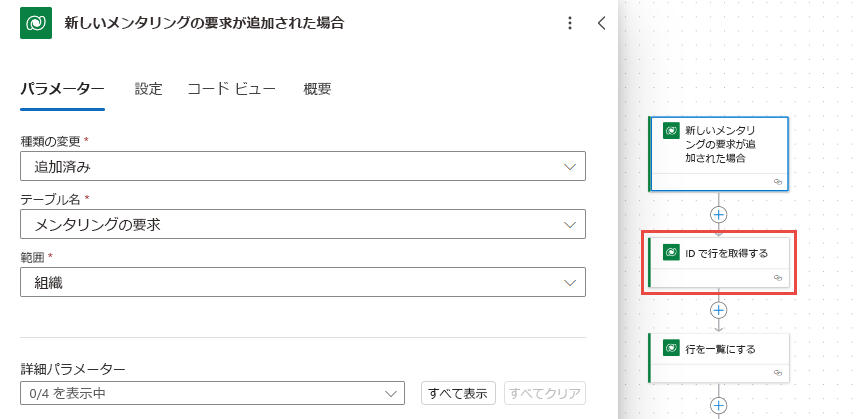Click the Dataverse icon on '行を一覧にする' card

click(671, 348)
